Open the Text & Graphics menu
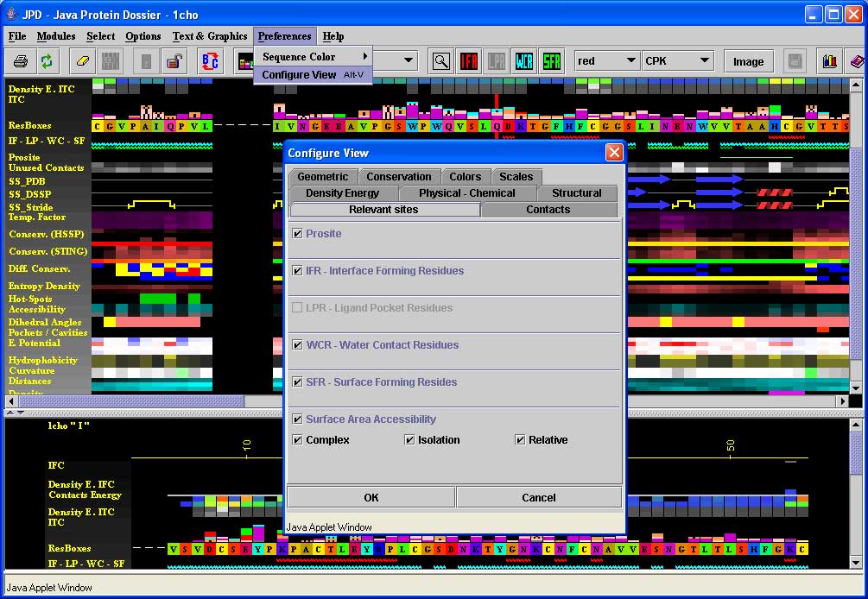Viewport: 868px width, 599px height. pos(210,36)
